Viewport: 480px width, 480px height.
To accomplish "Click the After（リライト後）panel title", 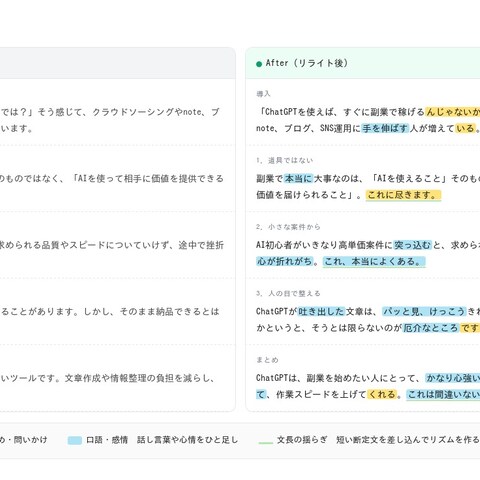I will point(307,63).
